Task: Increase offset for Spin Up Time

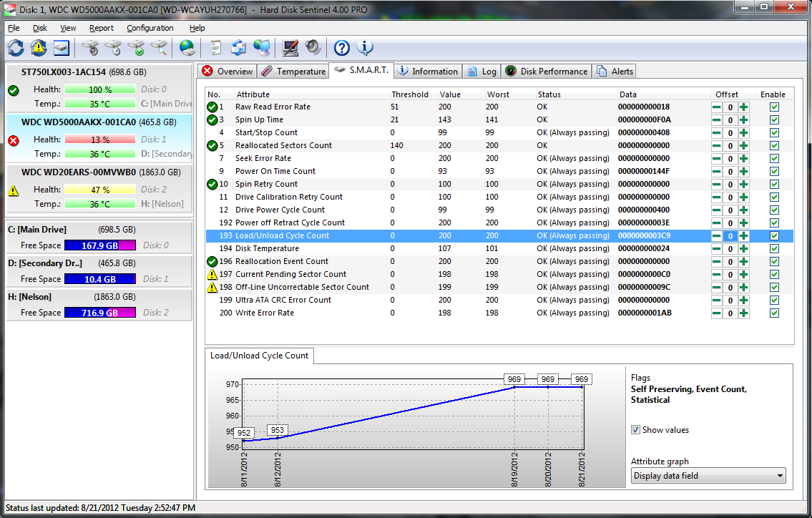Action: pos(744,120)
